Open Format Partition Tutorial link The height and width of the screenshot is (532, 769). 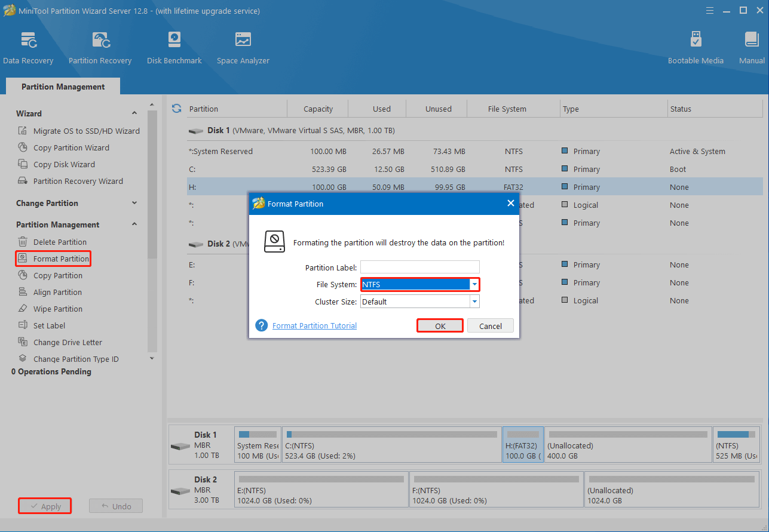pyautogui.click(x=314, y=325)
